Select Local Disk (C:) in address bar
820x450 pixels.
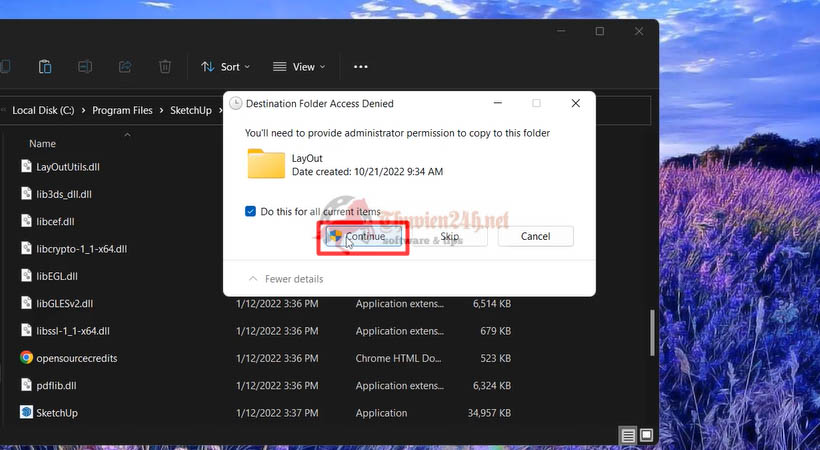(x=43, y=110)
